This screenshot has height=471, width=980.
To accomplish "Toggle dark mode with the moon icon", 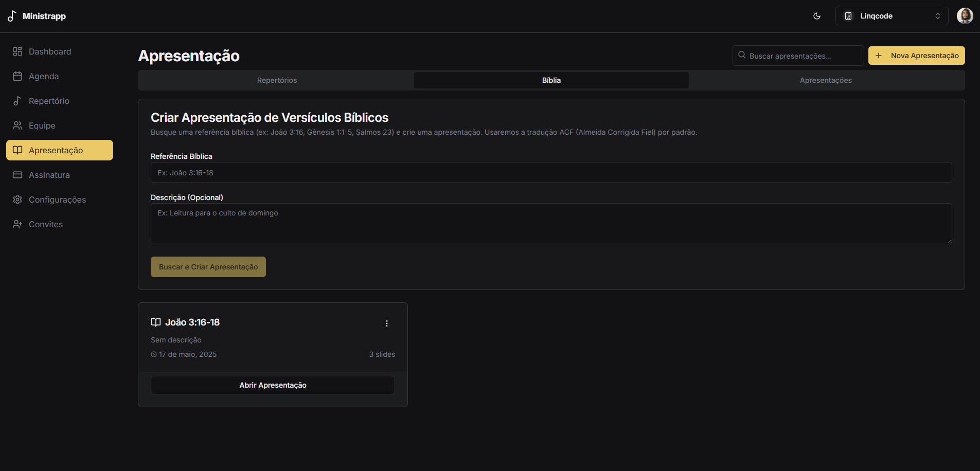I will pos(816,16).
